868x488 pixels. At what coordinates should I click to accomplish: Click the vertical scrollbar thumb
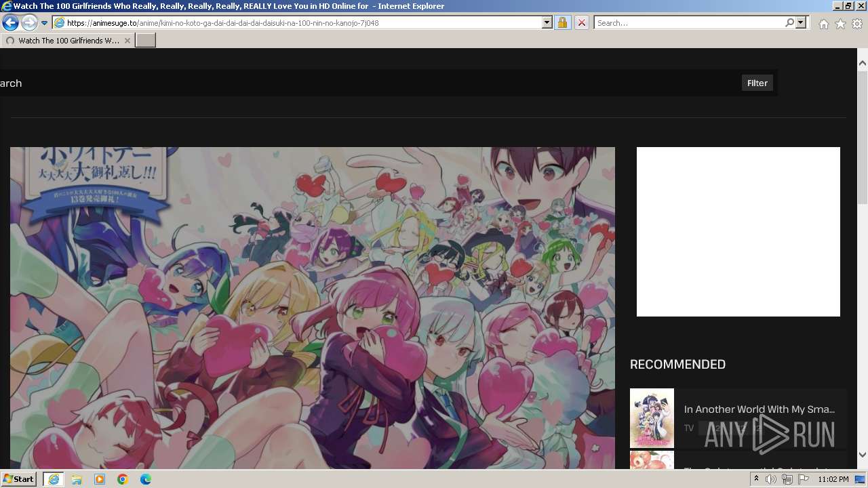click(863, 137)
